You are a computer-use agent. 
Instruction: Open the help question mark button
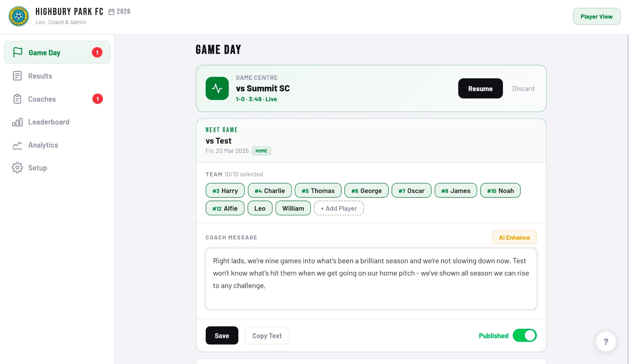tap(606, 342)
